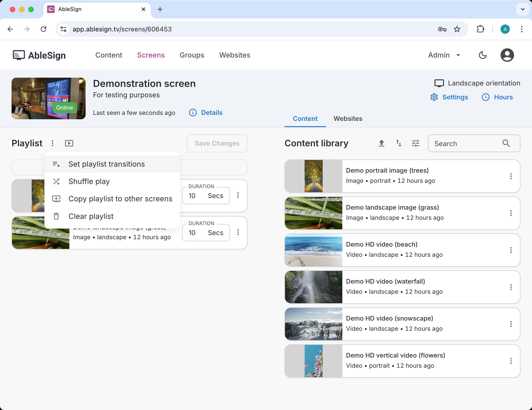Image resolution: width=532 pixels, height=410 pixels.
Task: Open the content library filter options icon
Action: 415,143
